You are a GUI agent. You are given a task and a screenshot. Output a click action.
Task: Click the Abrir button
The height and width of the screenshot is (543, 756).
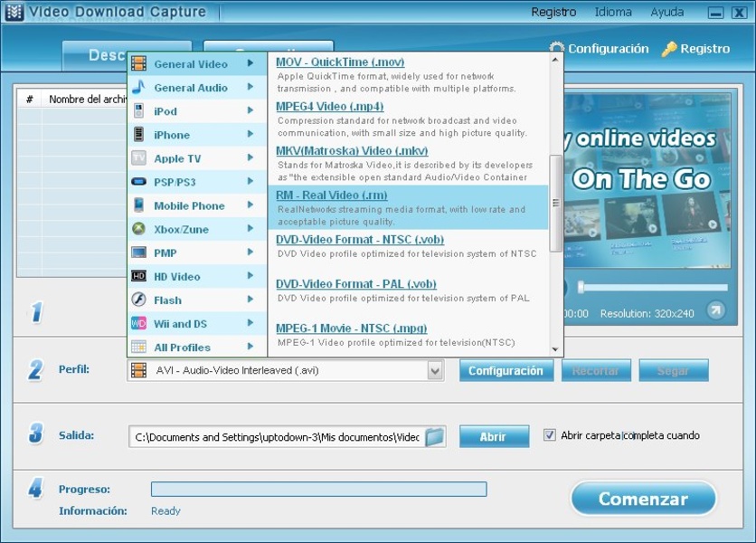pyautogui.click(x=494, y=437)
